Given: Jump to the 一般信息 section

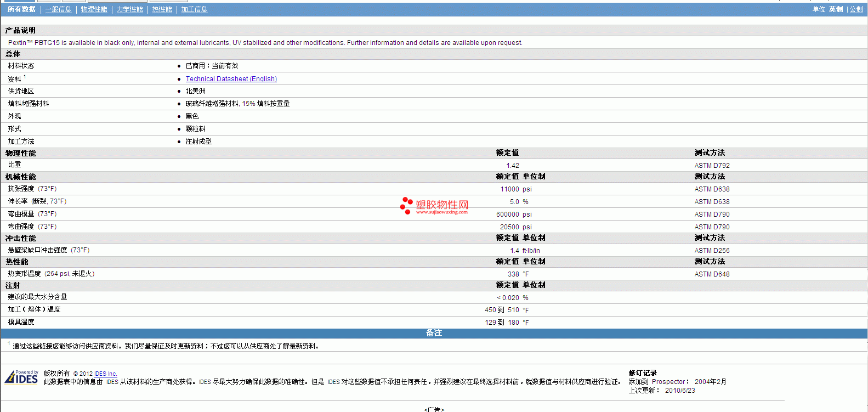Looking at the screenshot, I should [58, 9].
